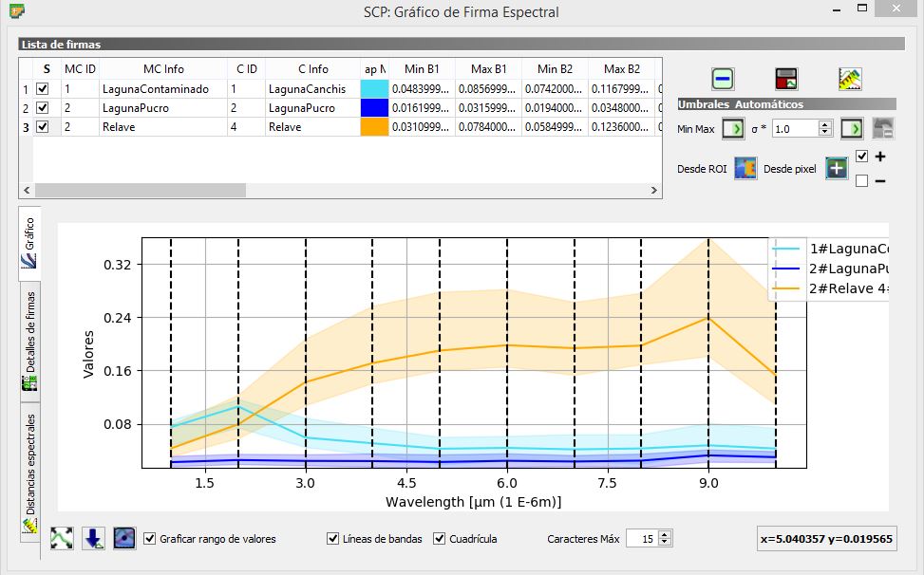The image size is (924, 575).
Task: Click the Min Max automatic threshold button
Action: (x=733, y=129)
